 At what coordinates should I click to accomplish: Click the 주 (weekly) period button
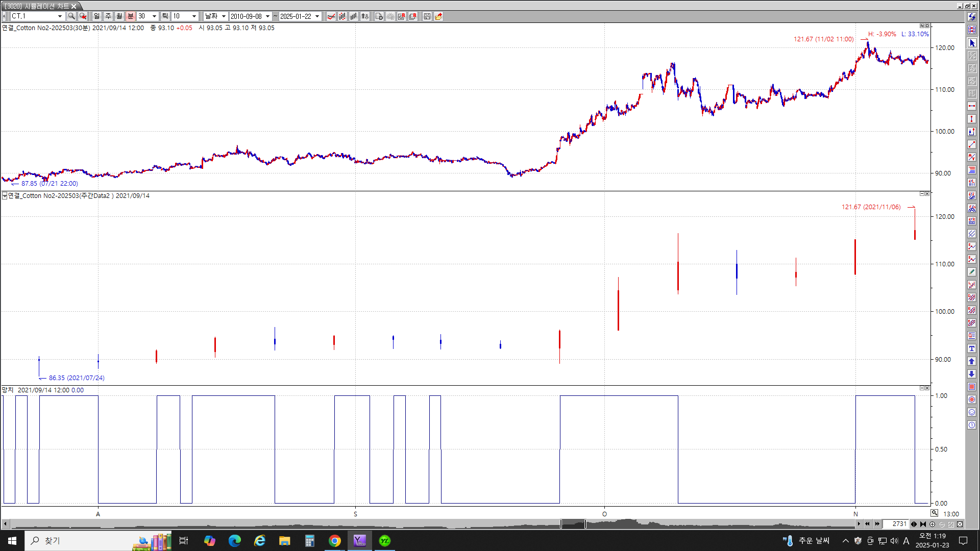tap(108, 16)
